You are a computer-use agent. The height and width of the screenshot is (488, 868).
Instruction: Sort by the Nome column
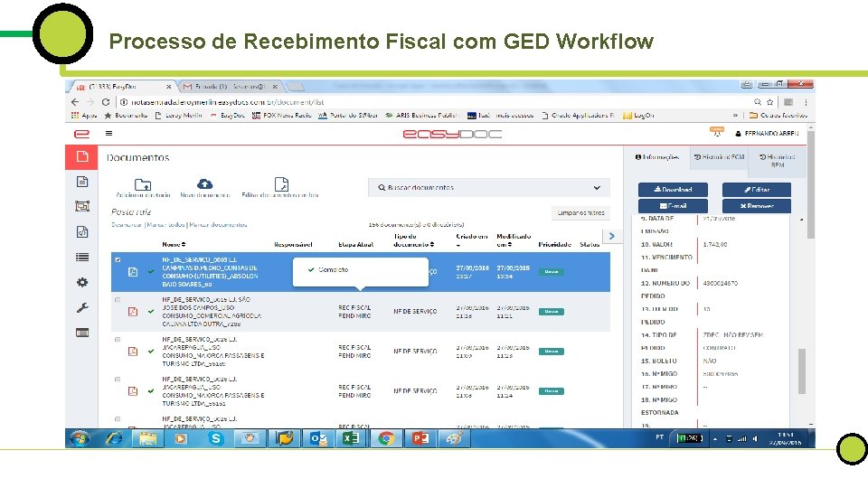[x=174, y=244]
